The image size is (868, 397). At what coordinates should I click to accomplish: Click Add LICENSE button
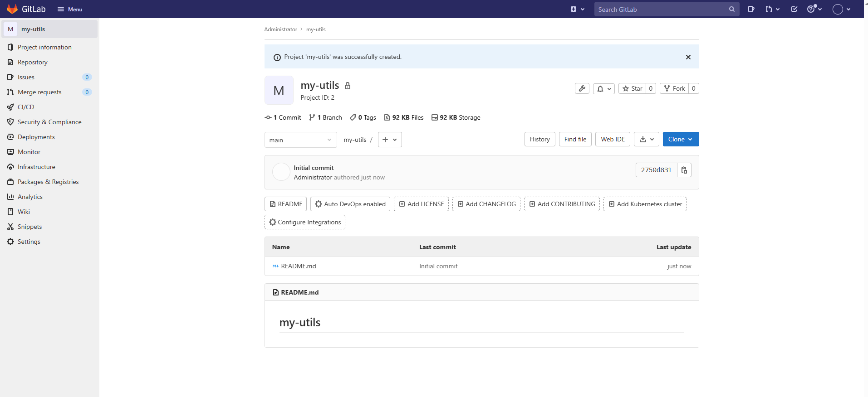click(422, 204)
